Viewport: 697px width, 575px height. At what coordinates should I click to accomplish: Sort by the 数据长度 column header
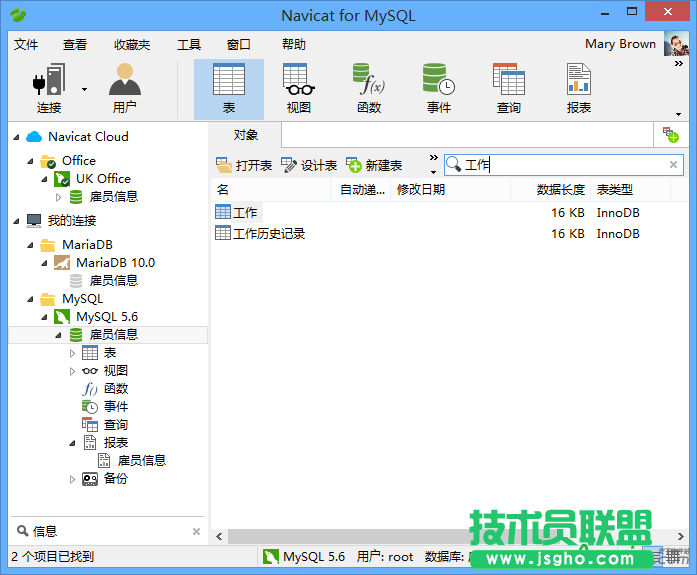point(550,190)
